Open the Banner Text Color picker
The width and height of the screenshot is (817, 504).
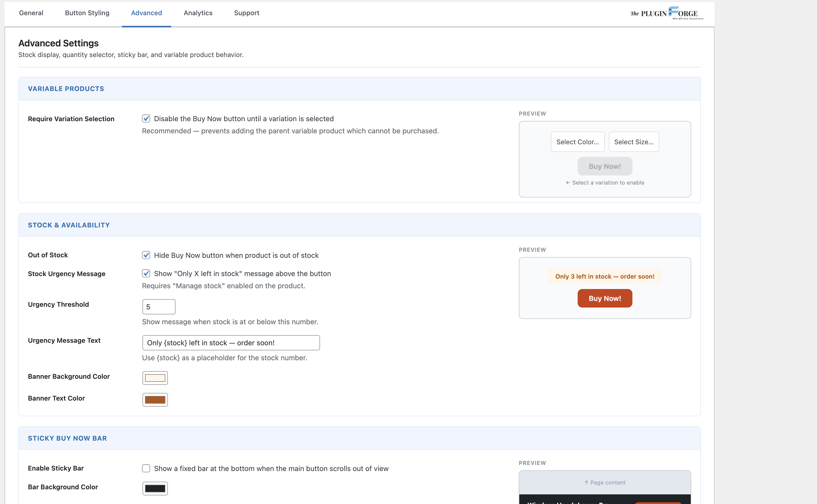[x=155, y=399]
